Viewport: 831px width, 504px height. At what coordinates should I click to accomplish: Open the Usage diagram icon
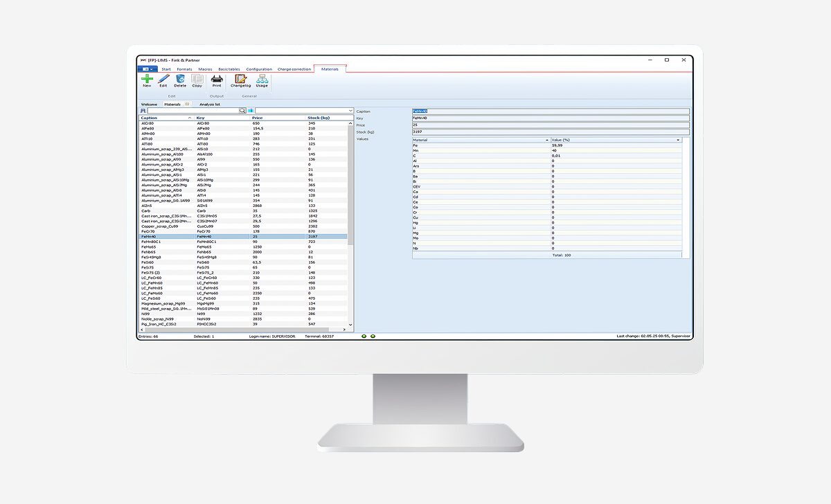tap(262, 80)
